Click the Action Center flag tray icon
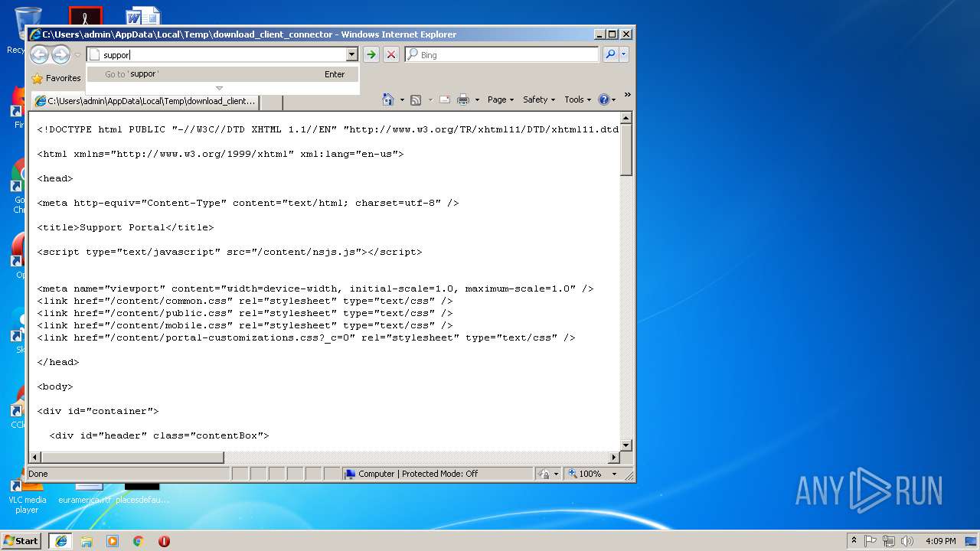Image resolution: width=980 pixels, height=551 pixels. pos(871,541)
